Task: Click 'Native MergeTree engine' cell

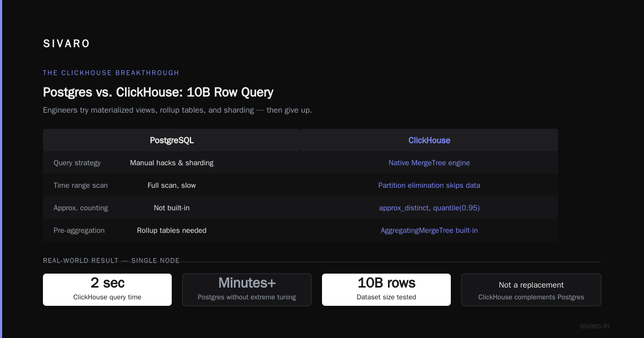Action: 429,163
